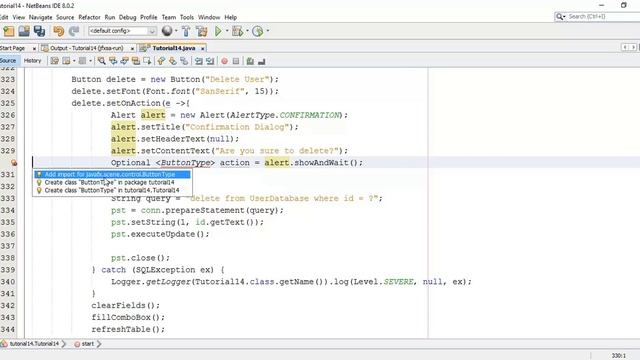The height and width of the screenshot is (360, 640).
Task: Start macro recording red circle icon
Action: [x=224, y=61]
